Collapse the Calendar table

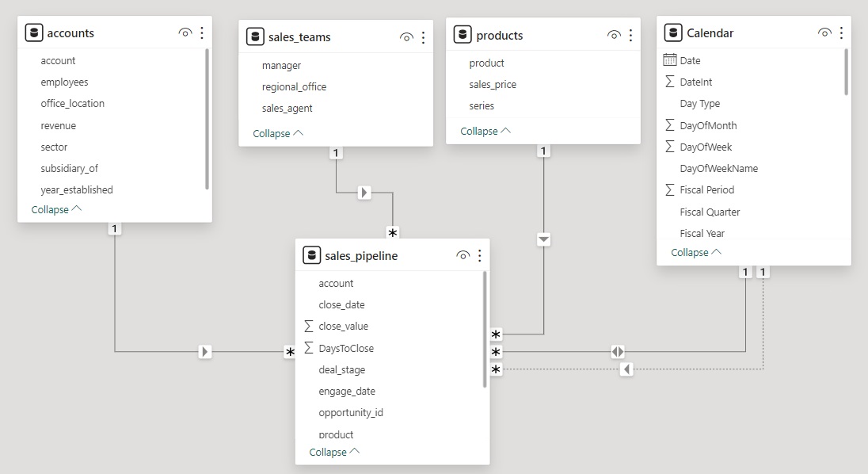point(695,252)
